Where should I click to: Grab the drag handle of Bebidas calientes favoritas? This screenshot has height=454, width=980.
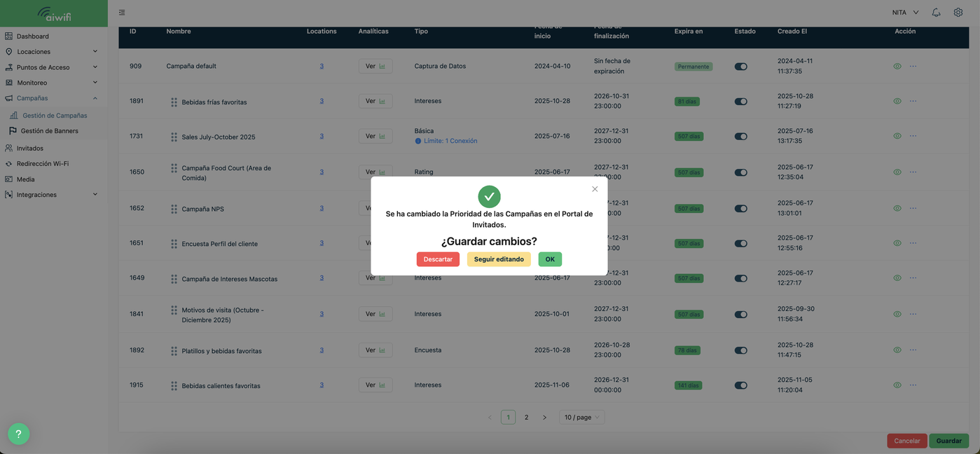point(174,386)
